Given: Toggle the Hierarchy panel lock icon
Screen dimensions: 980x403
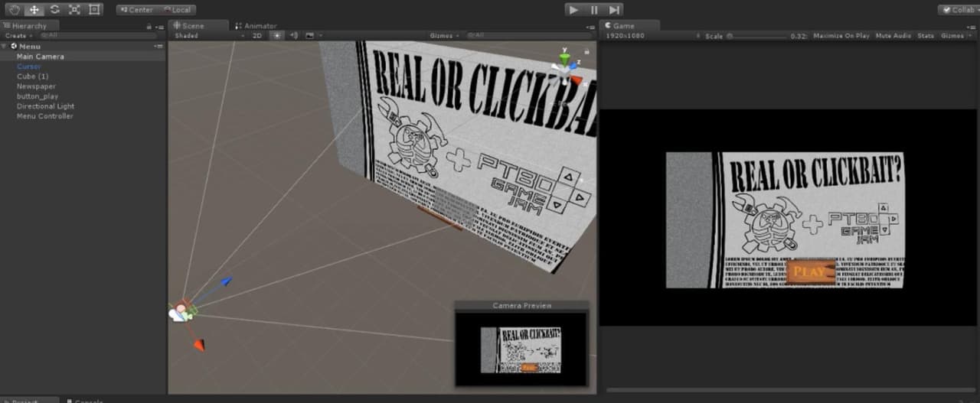Looking at the screenshot, I should pos(149,26).
